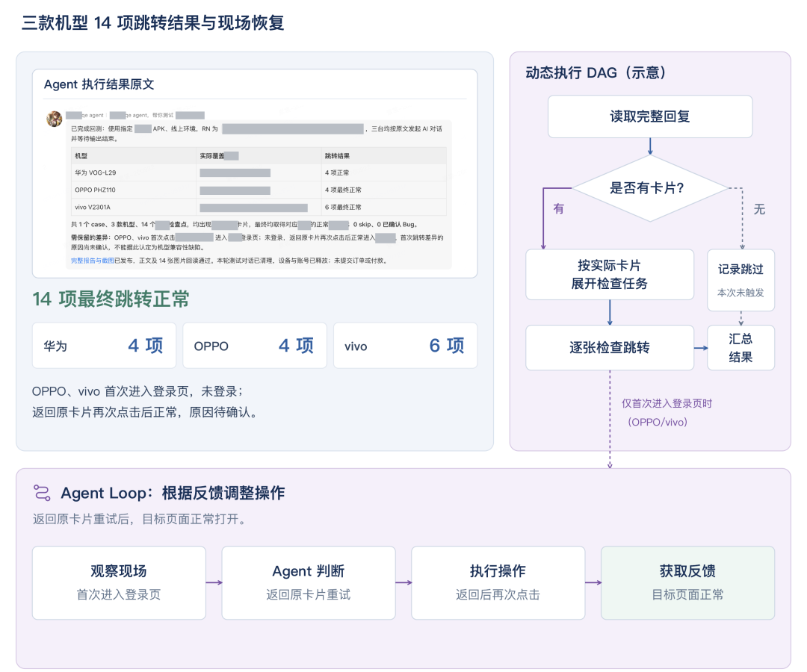
Task: Select the 逐张检查跳转 node
Action: click(610, 347)
